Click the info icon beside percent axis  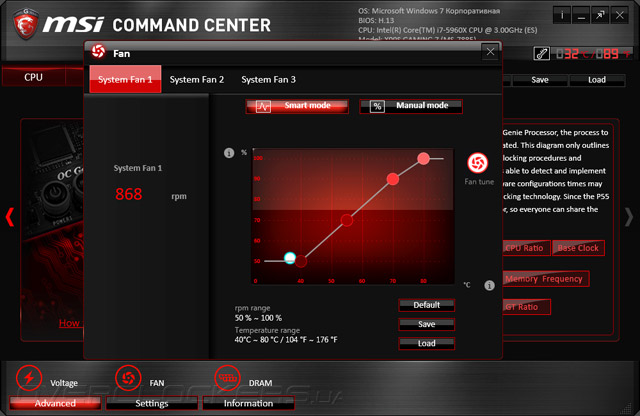pyautogui.click(x=229, y=153)
